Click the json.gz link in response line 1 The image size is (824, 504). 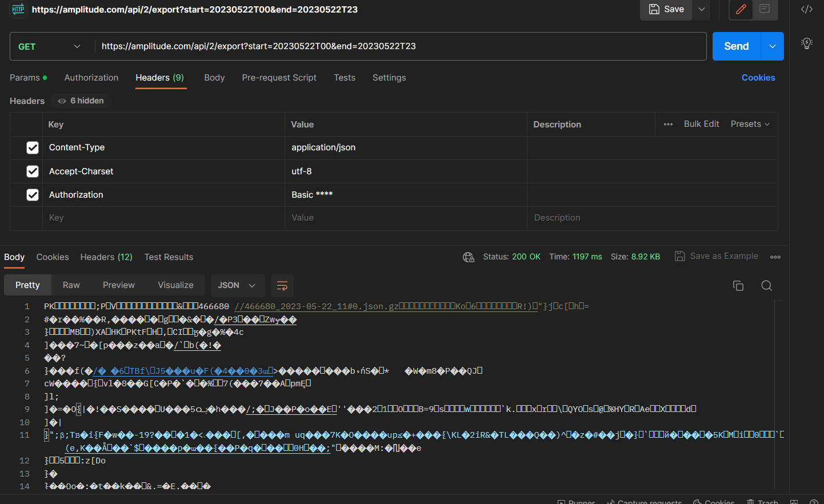coord(386,306)
